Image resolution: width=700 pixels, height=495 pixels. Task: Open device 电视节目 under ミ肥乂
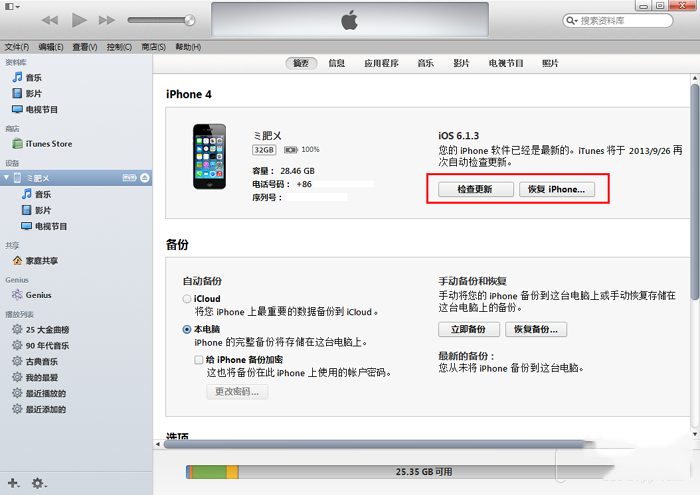point(44,226)
